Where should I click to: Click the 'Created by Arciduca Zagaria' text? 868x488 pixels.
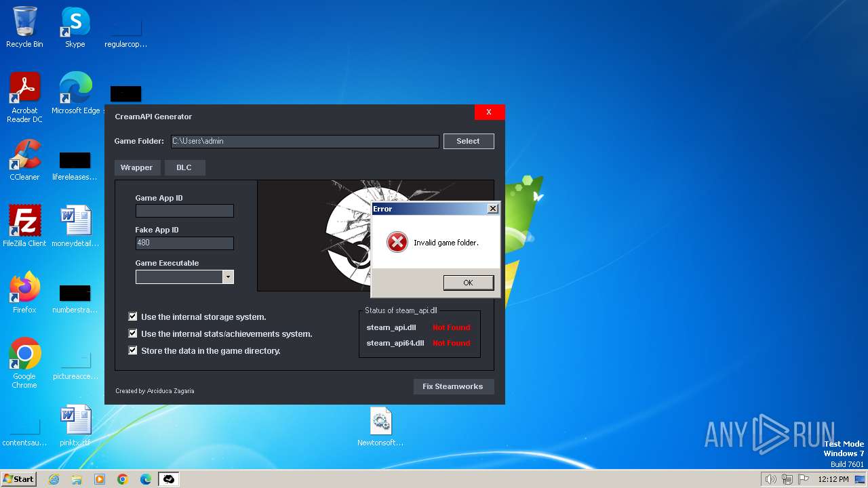[155, 391]
